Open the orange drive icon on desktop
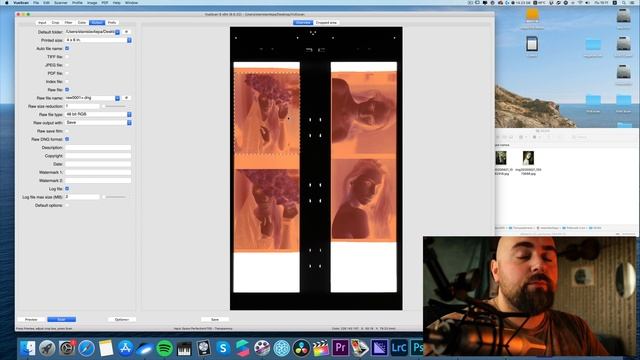The height and width of the screenshot is (360, 640). click(x=532, y=15)
